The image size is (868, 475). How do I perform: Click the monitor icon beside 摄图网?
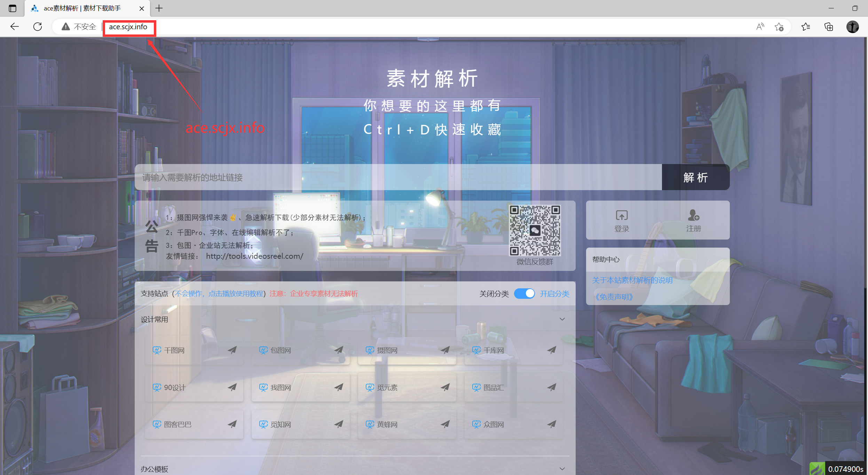(x=370, y=350)
